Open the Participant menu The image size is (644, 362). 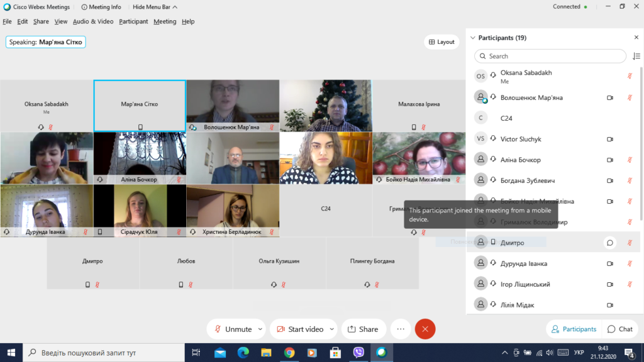133,21
